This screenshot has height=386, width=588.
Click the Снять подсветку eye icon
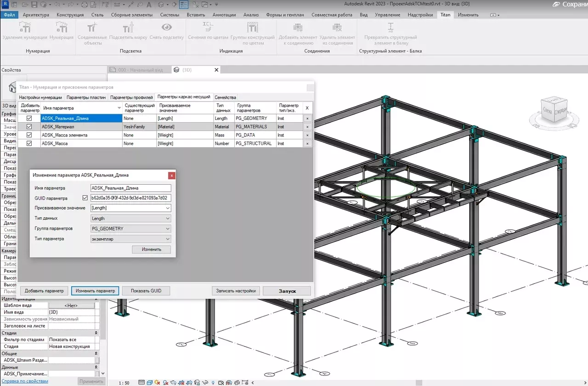click(x=166, y=28)
